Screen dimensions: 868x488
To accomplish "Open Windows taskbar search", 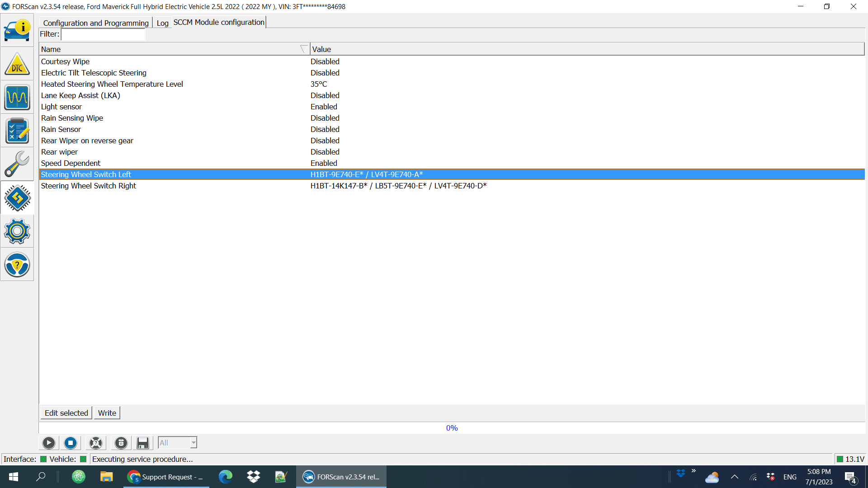I will pyautogui.click(x=41, y=477).
